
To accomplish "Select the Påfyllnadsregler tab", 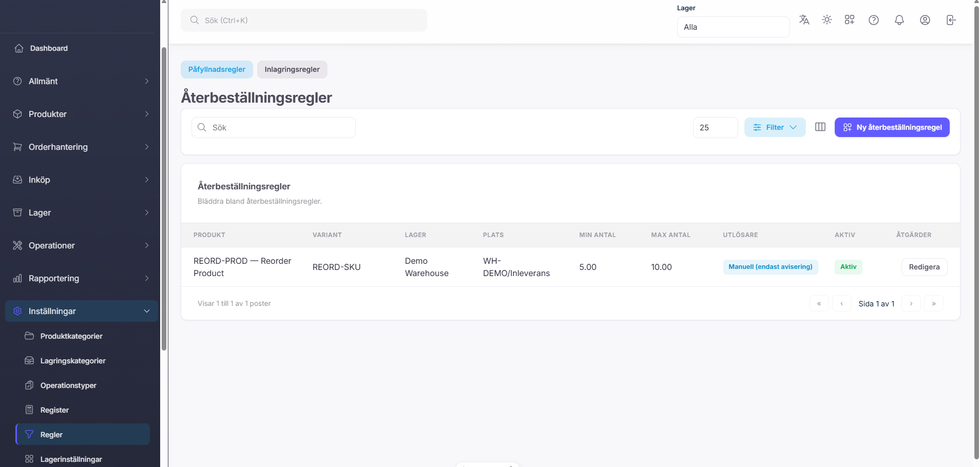I will point(217,69).
